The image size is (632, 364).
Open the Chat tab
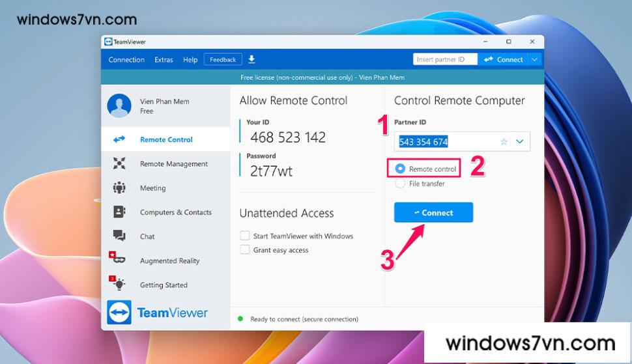[165, 236]
